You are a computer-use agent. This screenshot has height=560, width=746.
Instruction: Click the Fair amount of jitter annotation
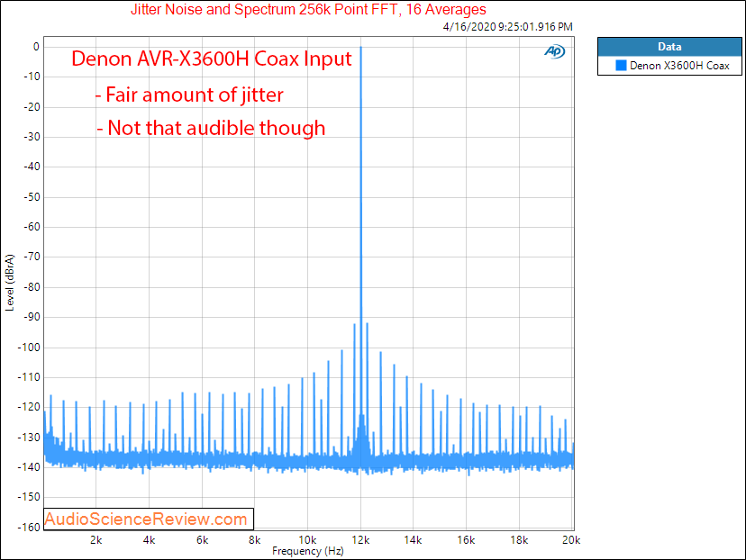pyautogui.click(x=189, y=95)
